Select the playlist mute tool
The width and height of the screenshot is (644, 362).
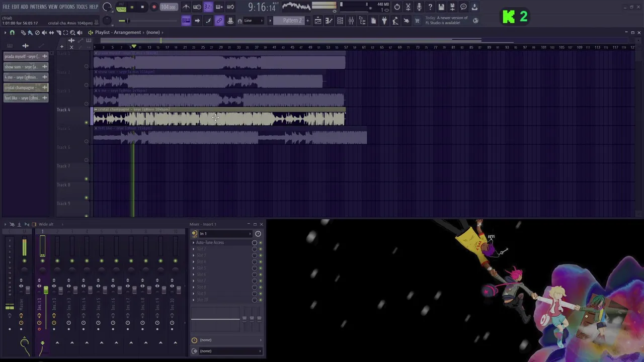tap(44, 33)
